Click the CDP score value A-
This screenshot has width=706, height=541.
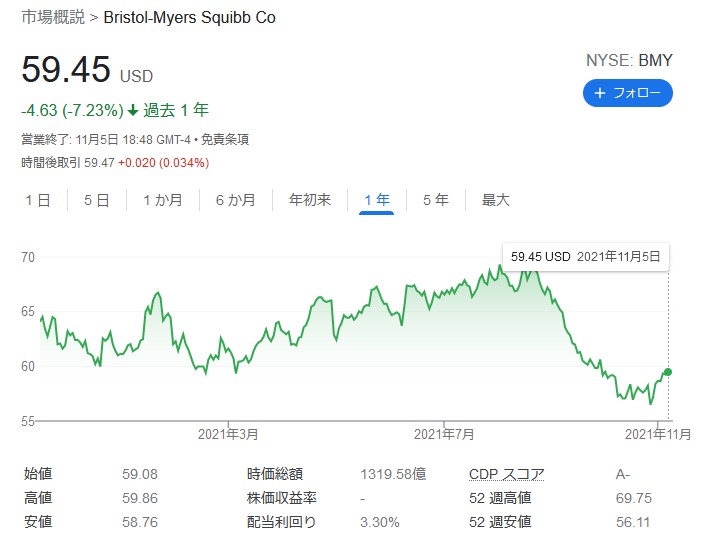(x=623, y=474)
